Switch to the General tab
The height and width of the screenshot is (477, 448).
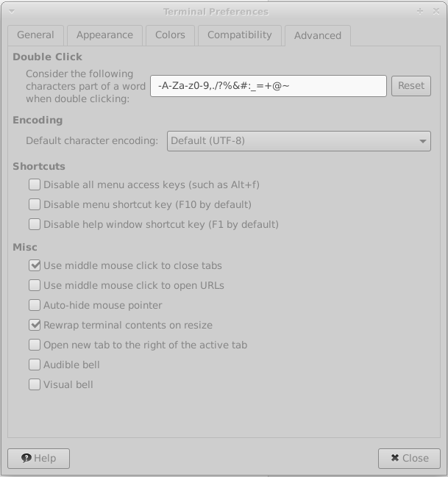[x=35, y=35]
